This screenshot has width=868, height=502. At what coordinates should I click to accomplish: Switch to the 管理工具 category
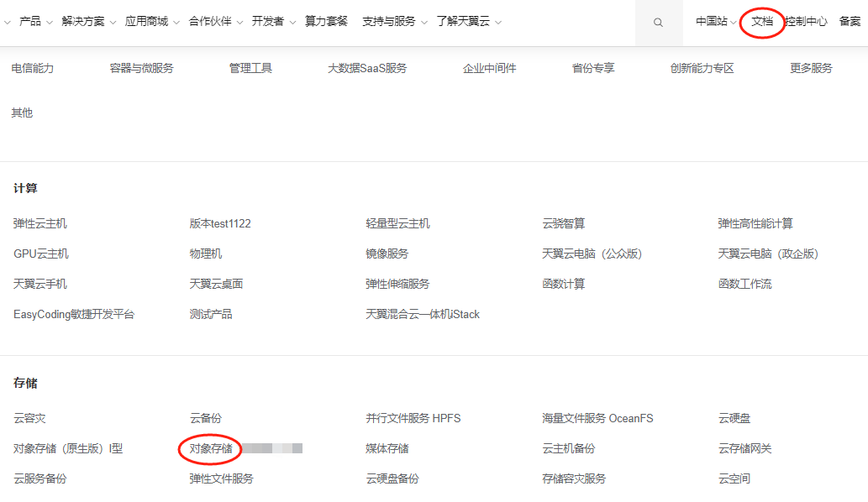[x=250, y=68]
